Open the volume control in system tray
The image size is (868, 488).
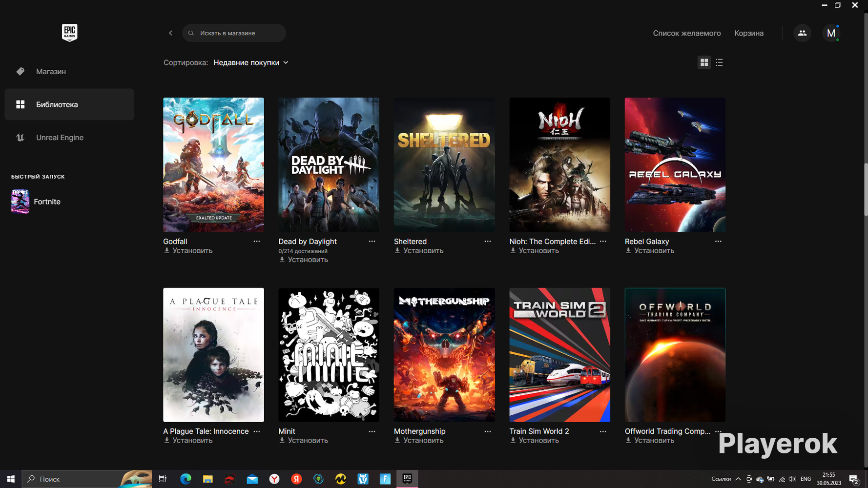point(792,479)
